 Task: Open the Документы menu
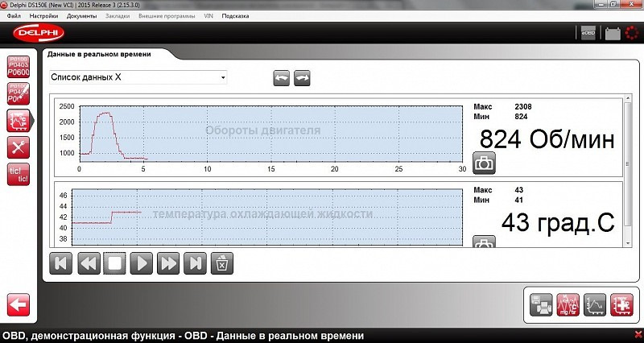(82, 16)
